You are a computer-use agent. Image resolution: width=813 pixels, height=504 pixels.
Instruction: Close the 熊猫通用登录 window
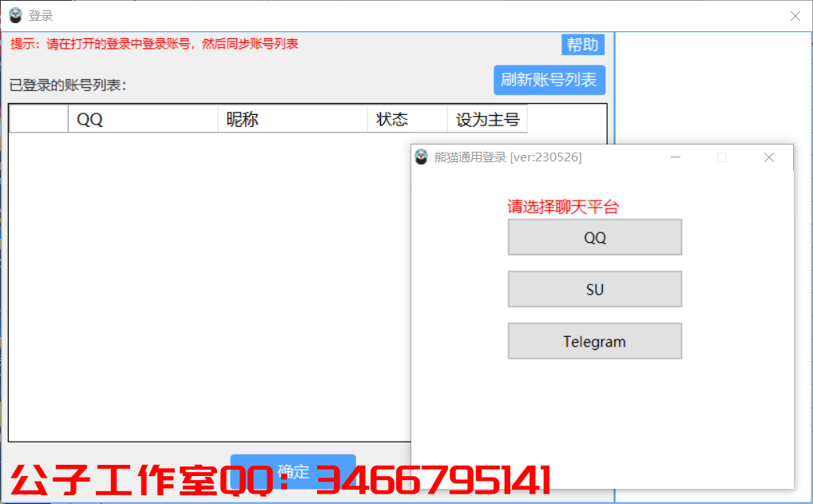(769, 157)
